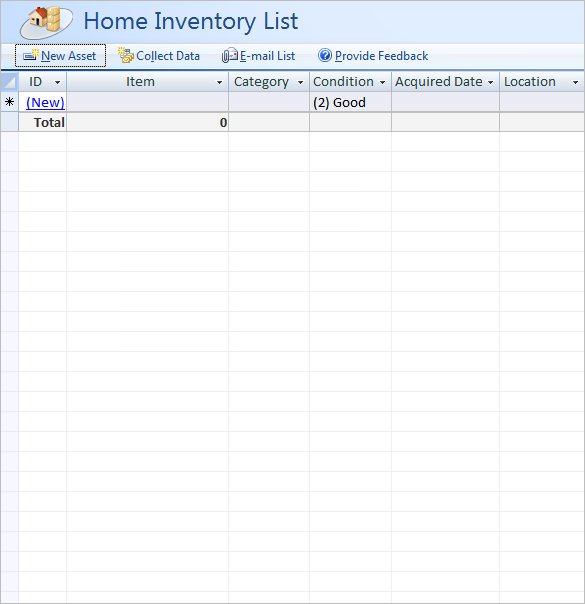The height and width of the screenshot is (604, 585).
Task: Expand the Acquired Date filter arrow
Action: pyautogui.click(x=491, y=82)
